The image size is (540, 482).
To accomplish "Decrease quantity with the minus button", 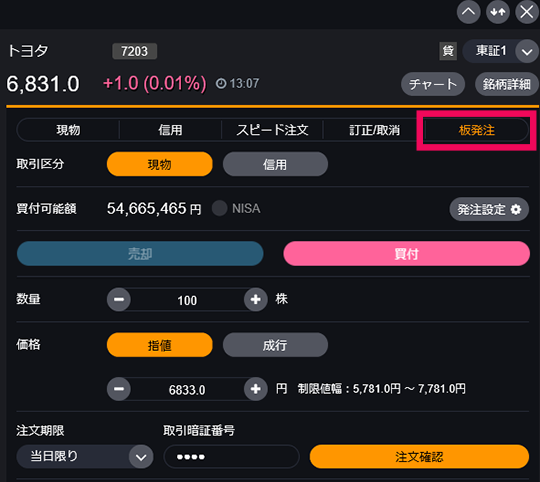I will (x=119, y=300).
